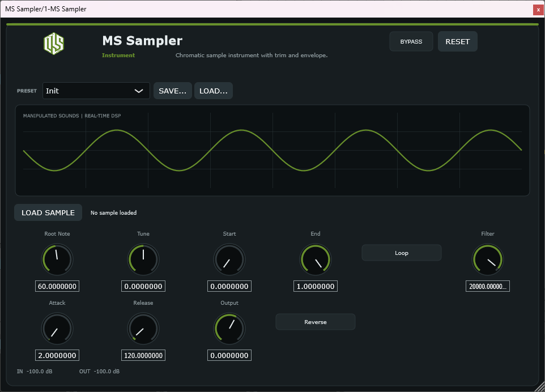Image resolution: width=545 pixels, height=392 pixels.
Task: Click the Tune knob
Action: point(143,259)
